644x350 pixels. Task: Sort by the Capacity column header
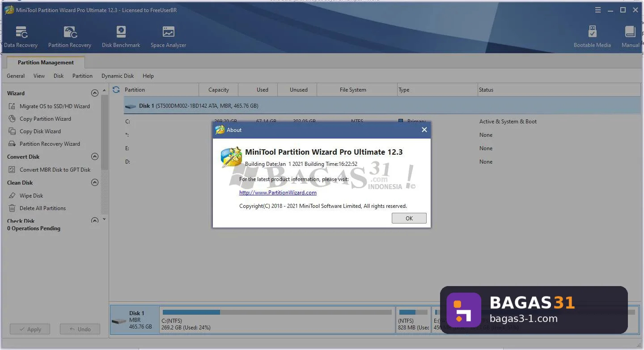[x=218, y=89]
